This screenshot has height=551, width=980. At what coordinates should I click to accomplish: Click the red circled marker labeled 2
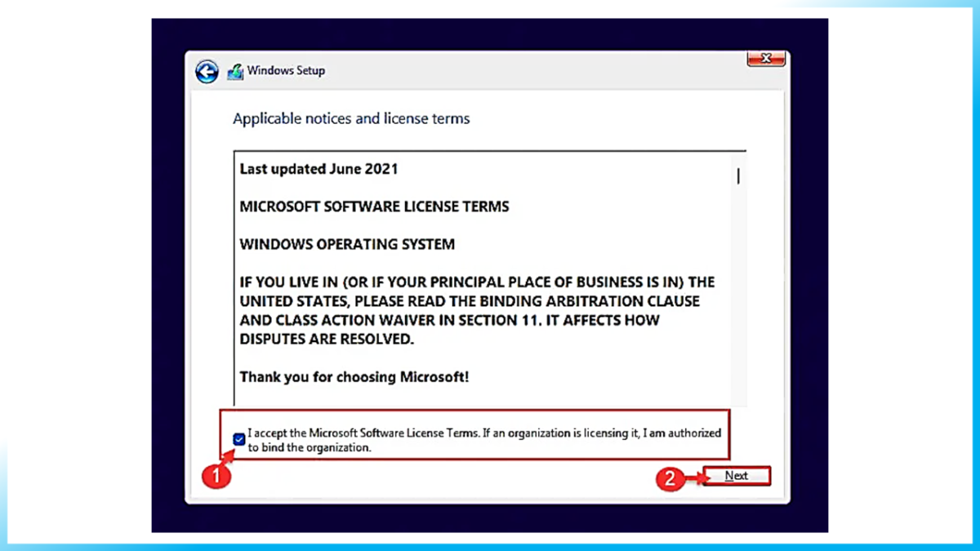coord(671,480)
